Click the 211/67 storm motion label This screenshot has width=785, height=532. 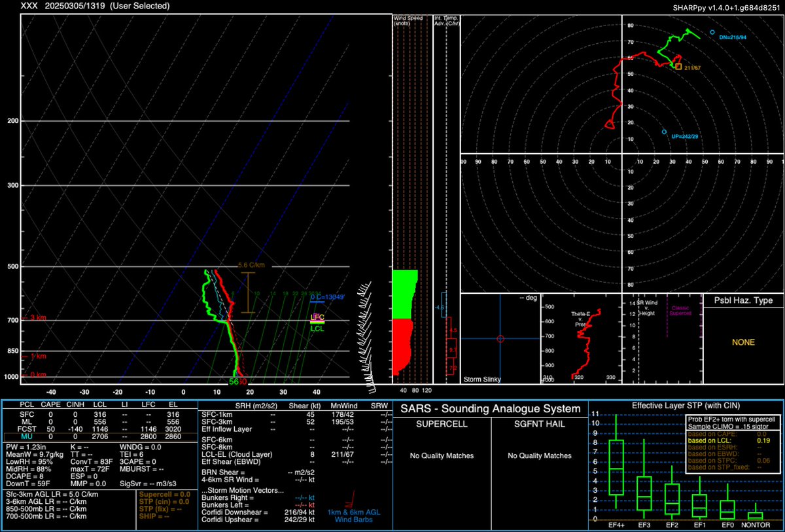(693, 67)
